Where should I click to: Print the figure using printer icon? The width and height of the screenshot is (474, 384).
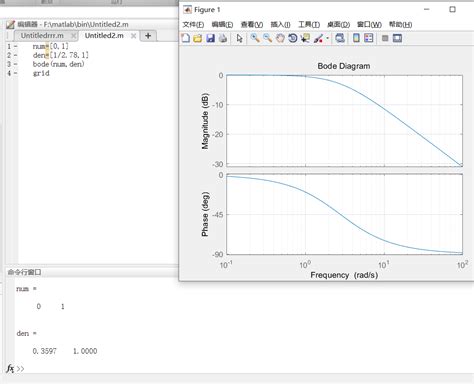(223, 38)
